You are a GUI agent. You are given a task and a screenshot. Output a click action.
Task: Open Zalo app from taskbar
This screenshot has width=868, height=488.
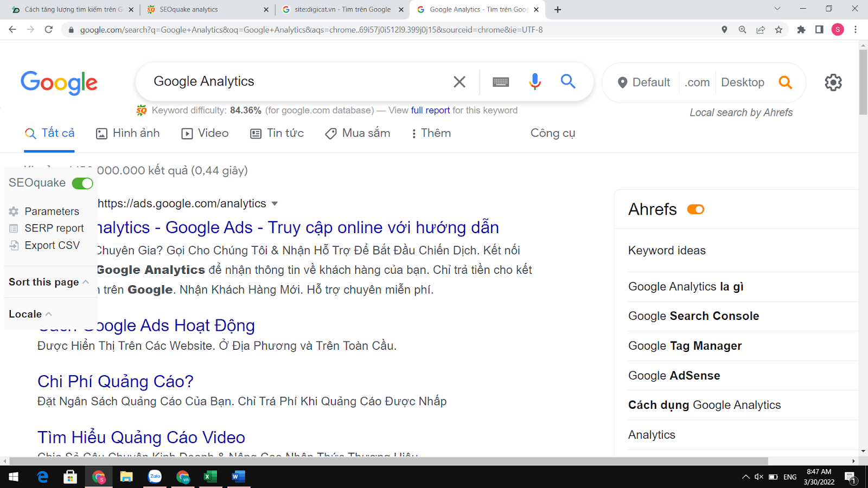(x=155, y=477)
